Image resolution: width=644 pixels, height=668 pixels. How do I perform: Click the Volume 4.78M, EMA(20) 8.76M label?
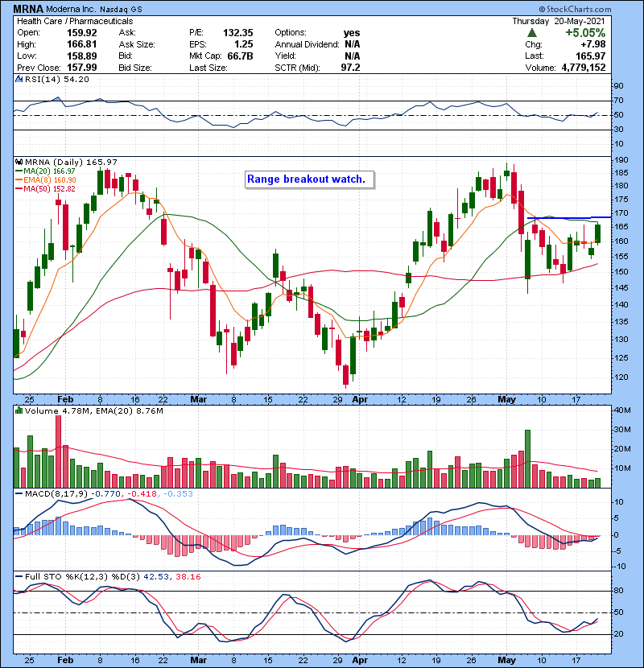93,410
